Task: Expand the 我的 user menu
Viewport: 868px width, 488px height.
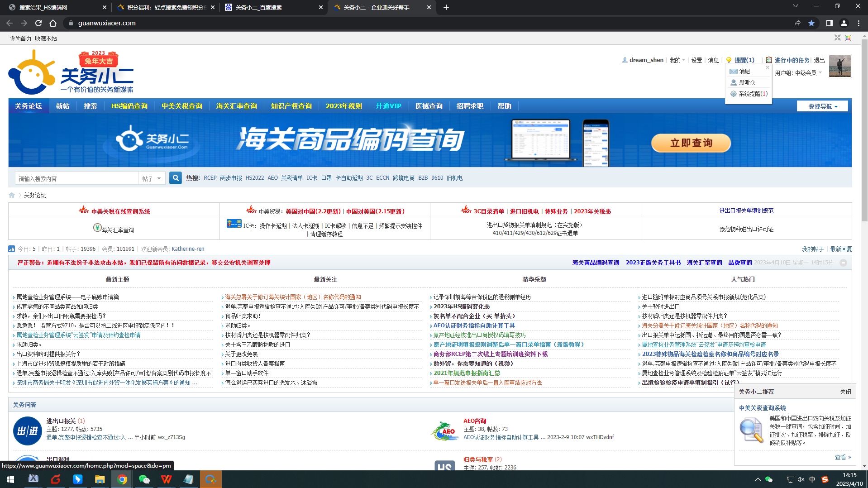Action: click(677, 60)
